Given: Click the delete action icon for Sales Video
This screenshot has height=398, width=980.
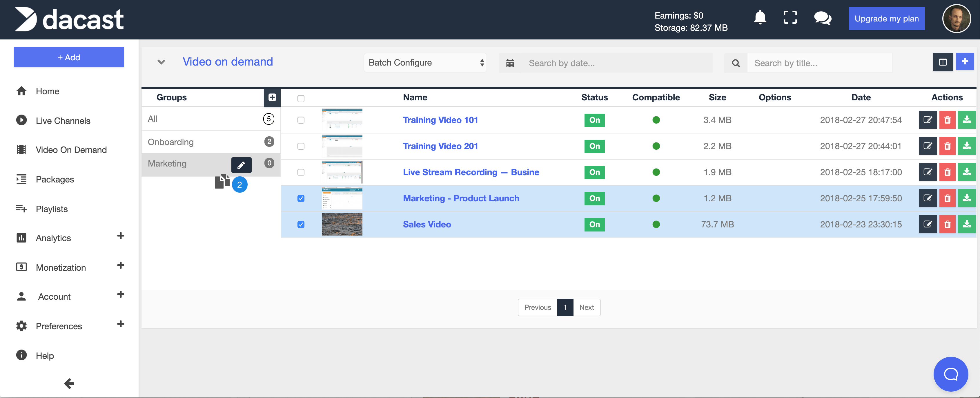Looking at the screenshot, I should 948,223.
